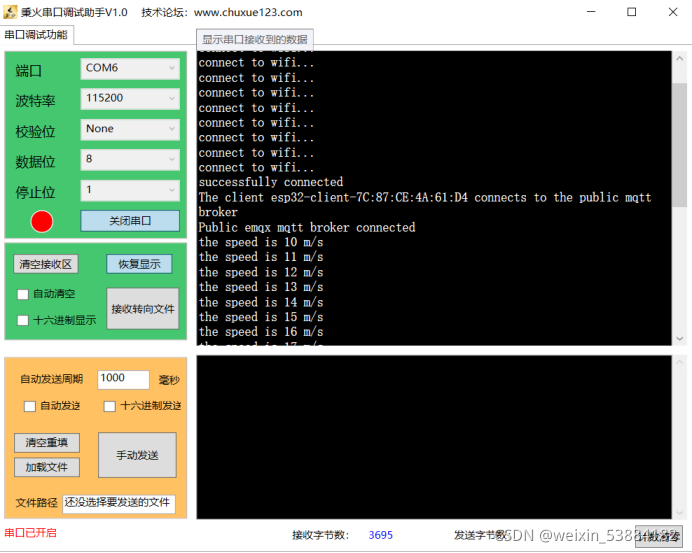
Task: Click the 'Public emqx mqtt broker connected' line
Action: click(307, 227)
